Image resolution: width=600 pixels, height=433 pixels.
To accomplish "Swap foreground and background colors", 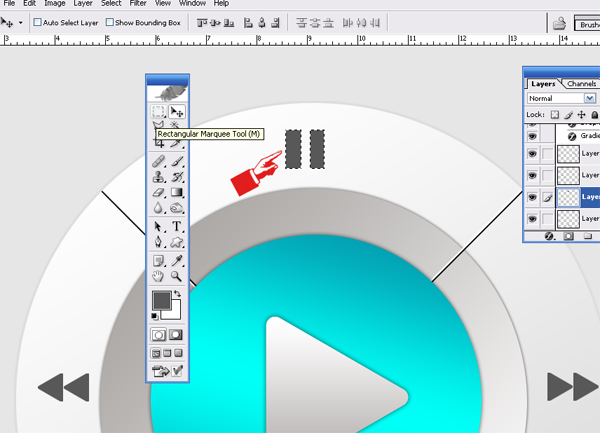I will coord(177,294).
